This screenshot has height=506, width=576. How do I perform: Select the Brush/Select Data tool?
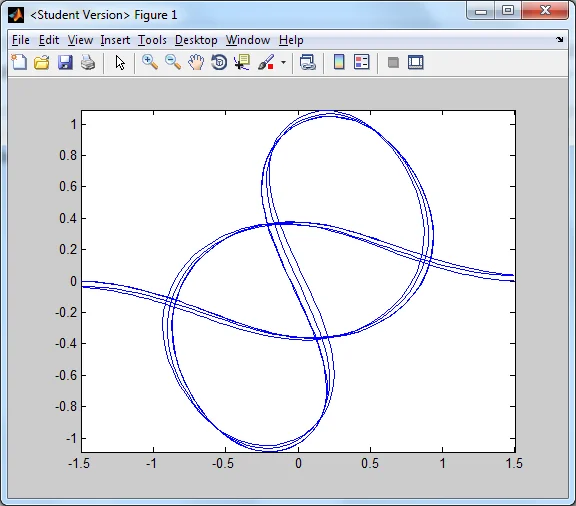(x=266, y=62)
